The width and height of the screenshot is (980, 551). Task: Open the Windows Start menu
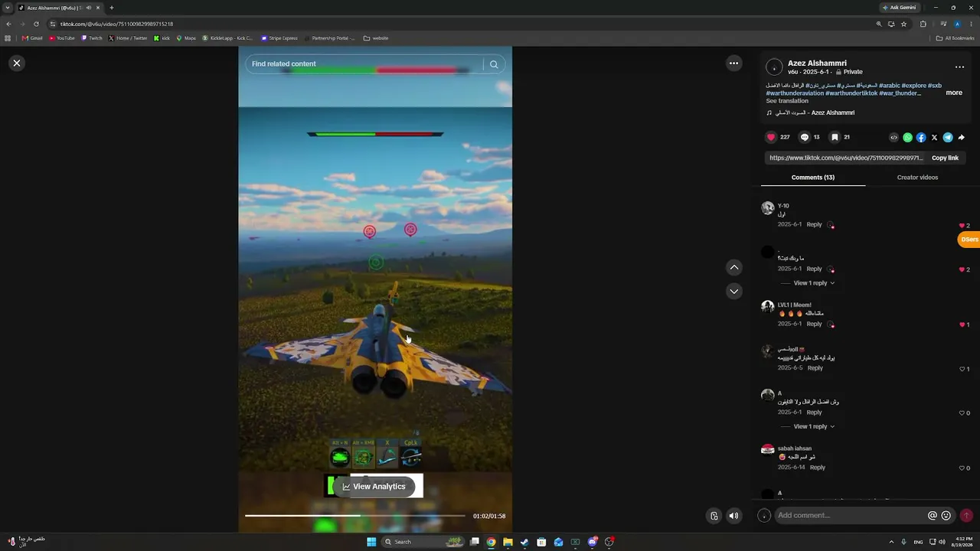click(371, 542)
